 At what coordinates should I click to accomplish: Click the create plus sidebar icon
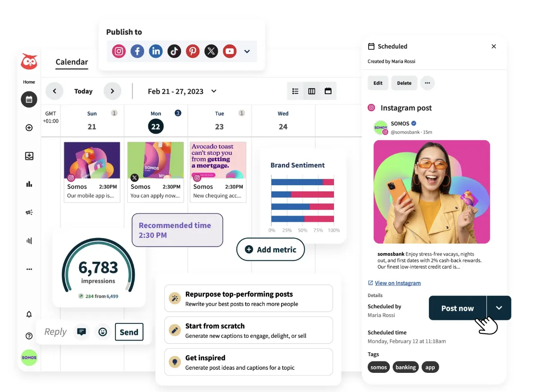pos(29,128)
